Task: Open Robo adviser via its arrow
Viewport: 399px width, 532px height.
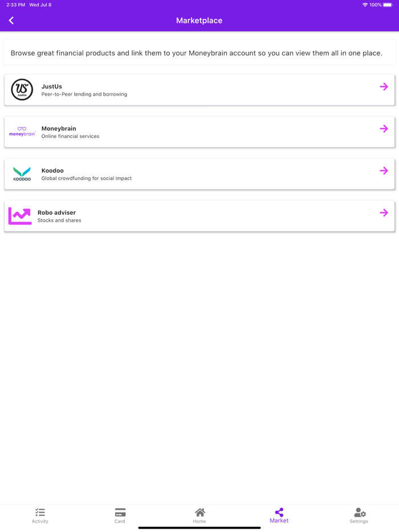Action: point(384,212)
